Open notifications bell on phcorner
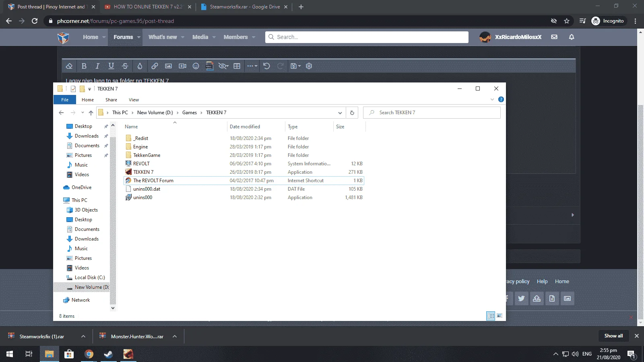The image size is (644, 362). pyautogui.click(x=572, y=37)
